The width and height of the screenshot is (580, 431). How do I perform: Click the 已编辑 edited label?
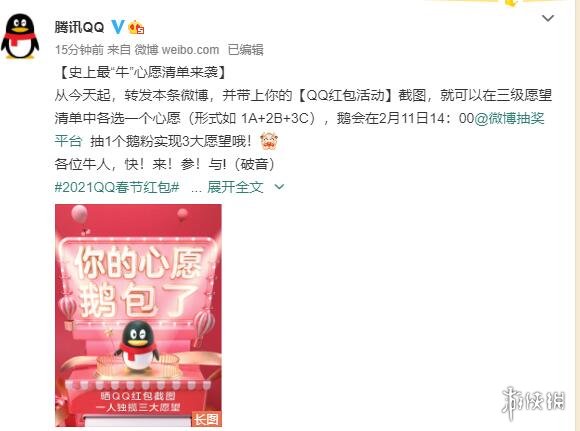[245, 50]
